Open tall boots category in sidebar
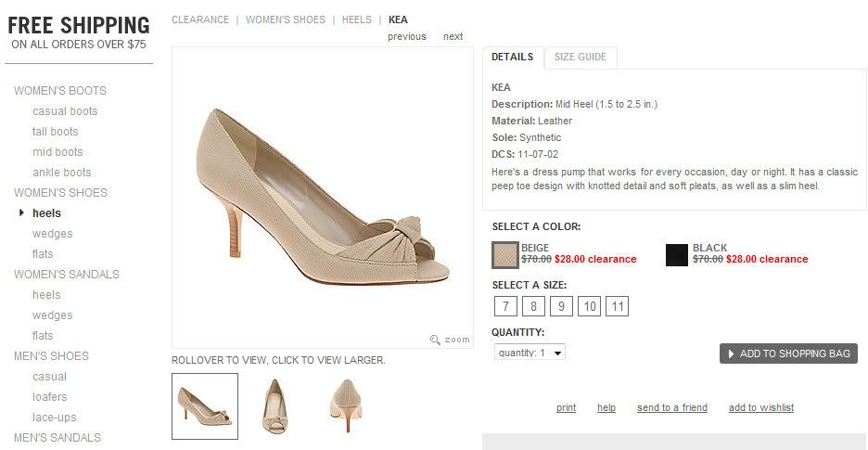868x450 pixels. [56, 132]
